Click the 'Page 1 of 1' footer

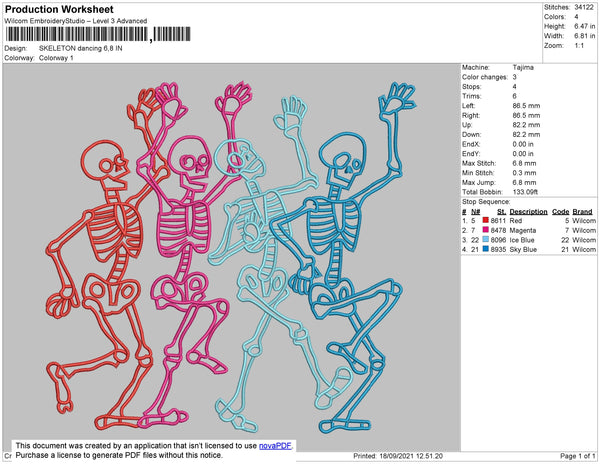point(578,456)
